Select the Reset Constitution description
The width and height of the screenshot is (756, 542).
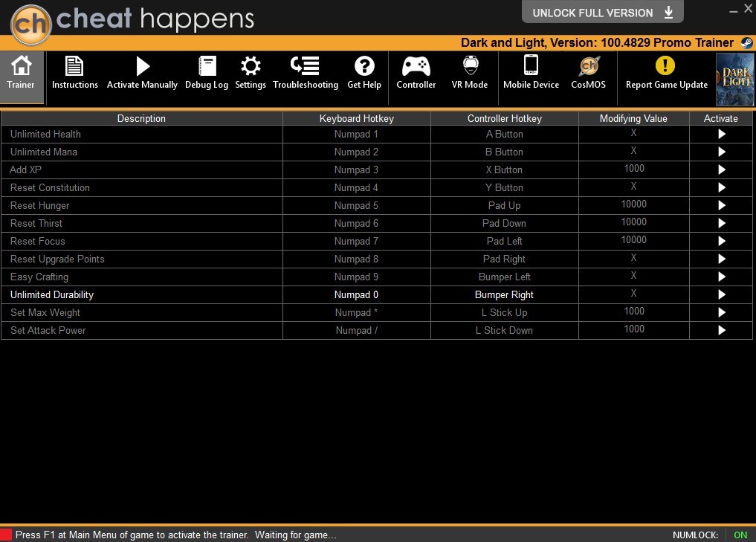[x=50, y=187]
